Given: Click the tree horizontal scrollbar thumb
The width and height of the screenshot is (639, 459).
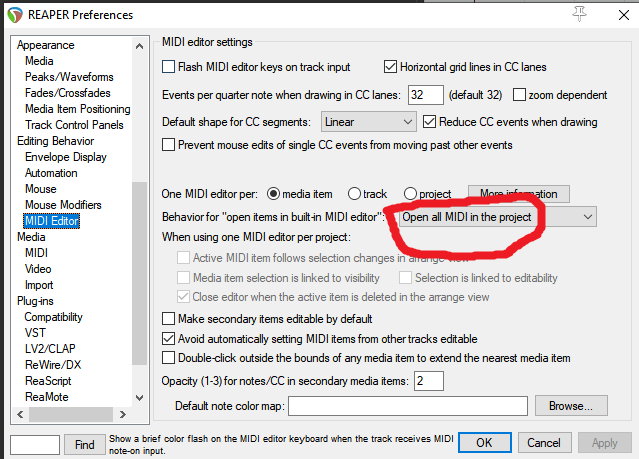Looking at the screenshot, I should 71,414.
